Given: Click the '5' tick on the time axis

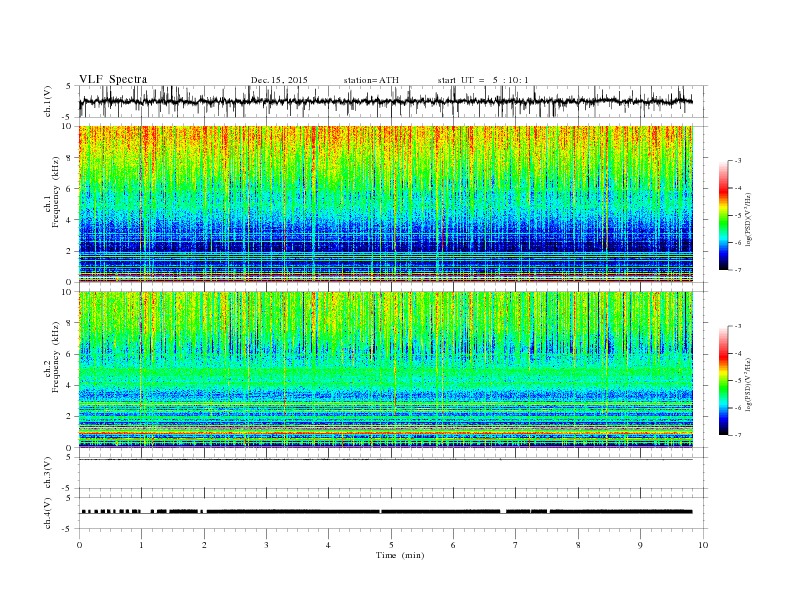Looking at the screenshot, I should coord(391,545).
